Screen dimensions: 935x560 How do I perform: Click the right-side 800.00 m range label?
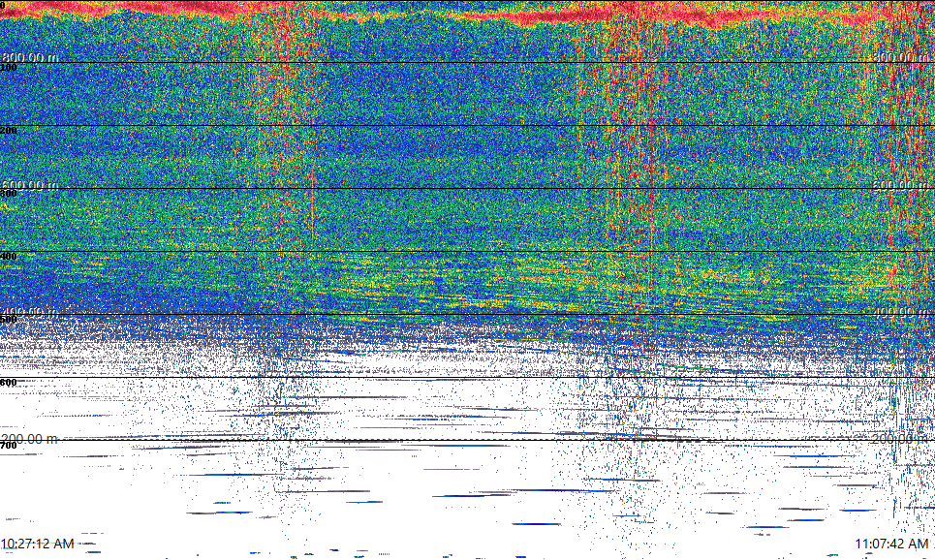[x=900, y=57]
